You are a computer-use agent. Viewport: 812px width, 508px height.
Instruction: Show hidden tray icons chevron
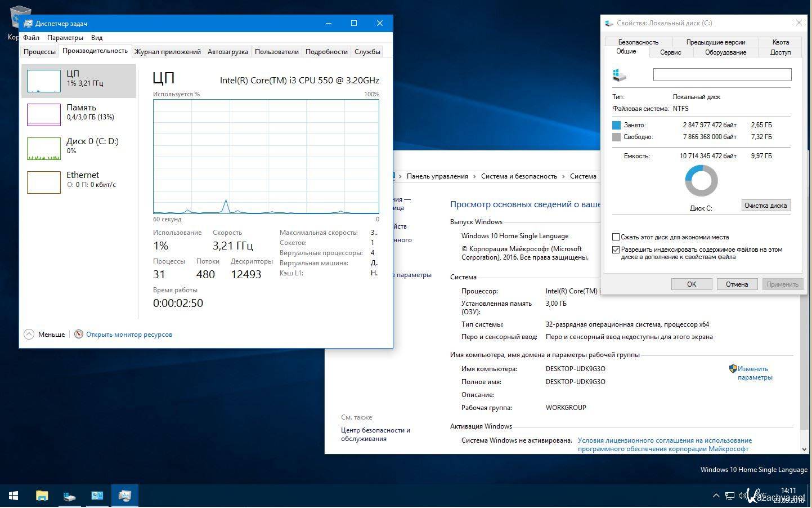[716, 496]
